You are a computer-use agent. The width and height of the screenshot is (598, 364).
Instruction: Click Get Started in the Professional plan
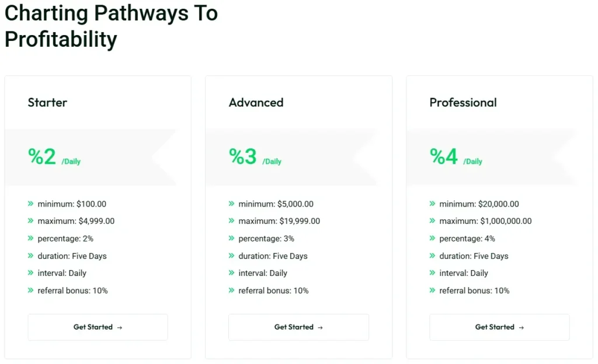click(x=499, y=327)
